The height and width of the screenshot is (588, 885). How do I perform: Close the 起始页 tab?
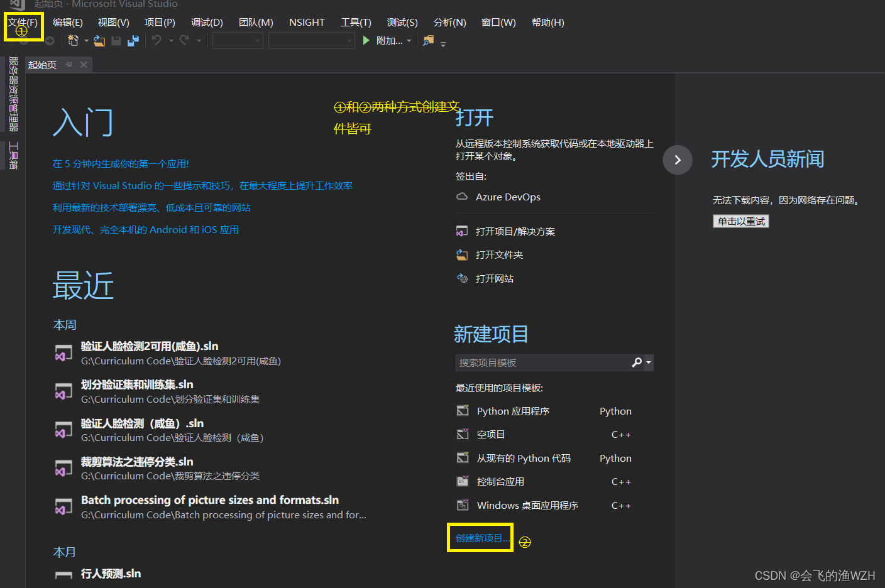(84, 65)
